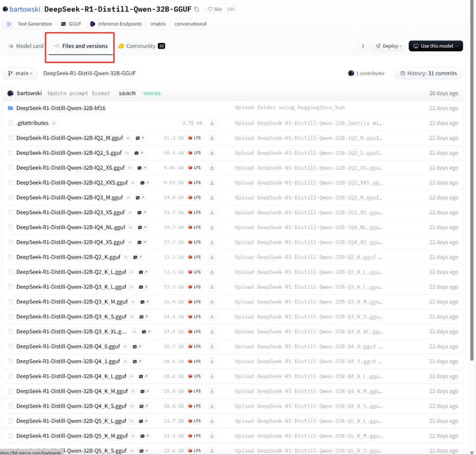Open the GGUF tag

click(71, 24)
